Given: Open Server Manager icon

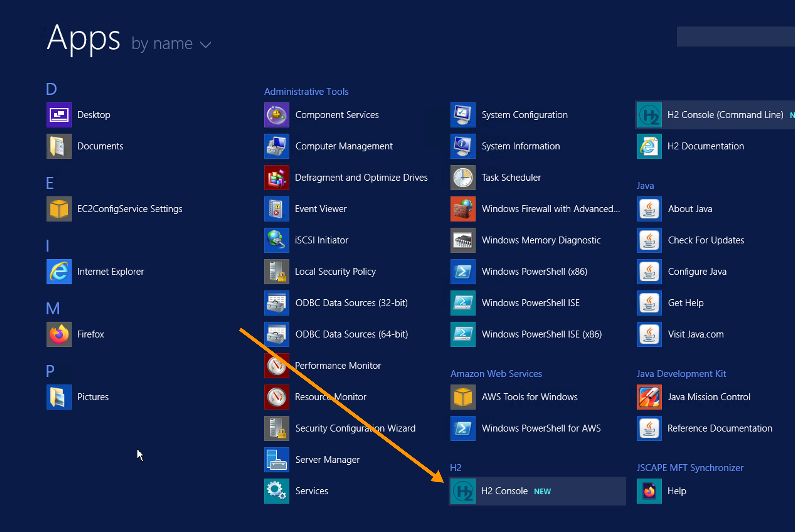Looking at the screenshot, I should click(x=276, y=460).
